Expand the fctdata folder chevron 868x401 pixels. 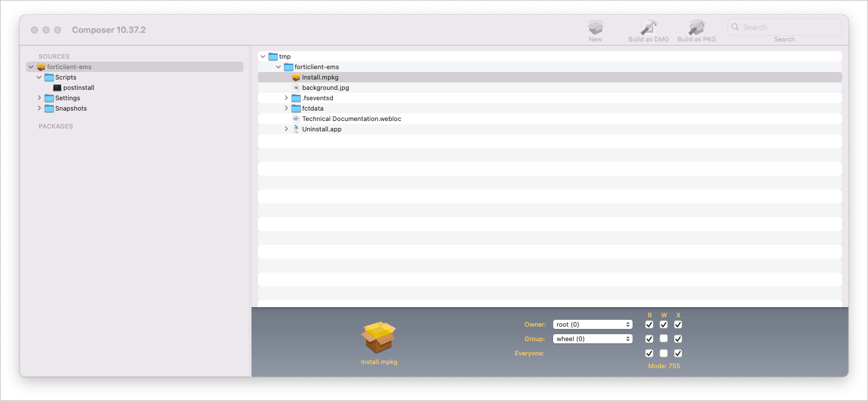tap(287, 108)
